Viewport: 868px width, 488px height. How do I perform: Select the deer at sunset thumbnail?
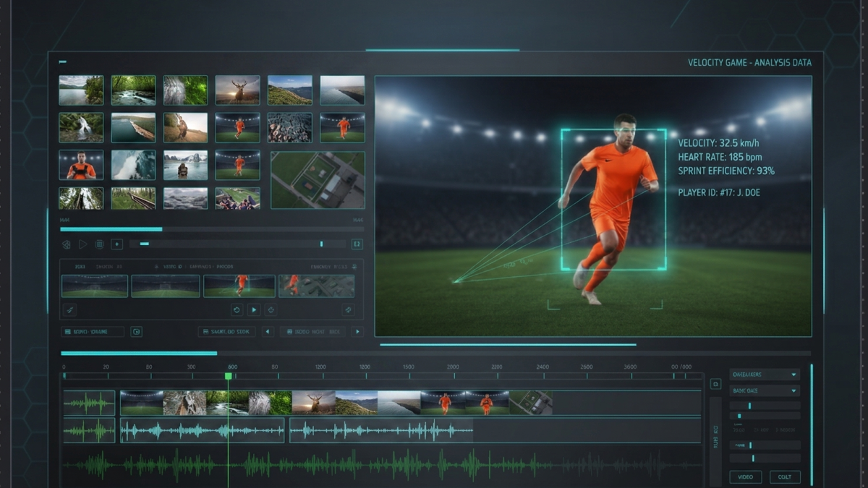coord(237,90)
